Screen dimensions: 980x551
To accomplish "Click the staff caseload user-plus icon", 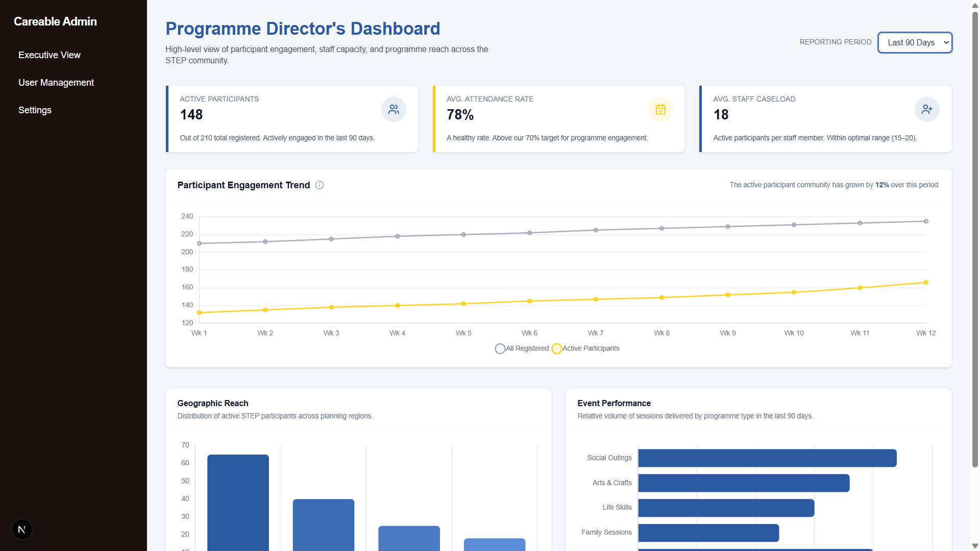I will (927, 110).
